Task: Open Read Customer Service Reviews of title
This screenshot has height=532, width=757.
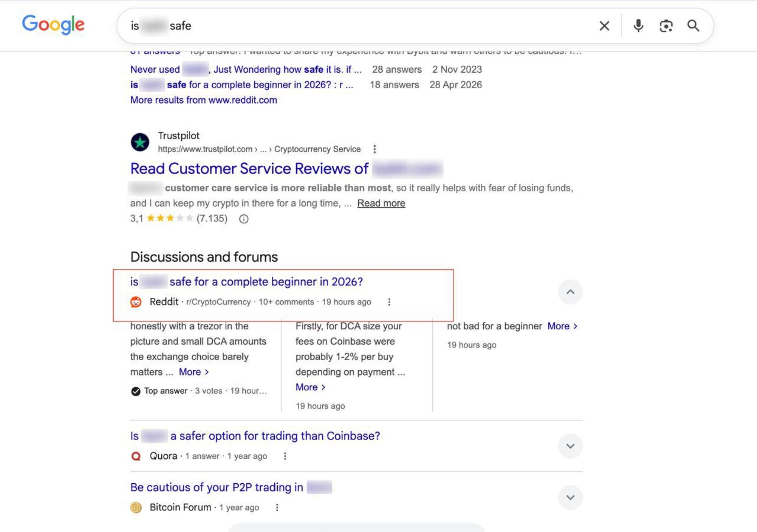Action: pyautogui.click(x=286, y=169)
